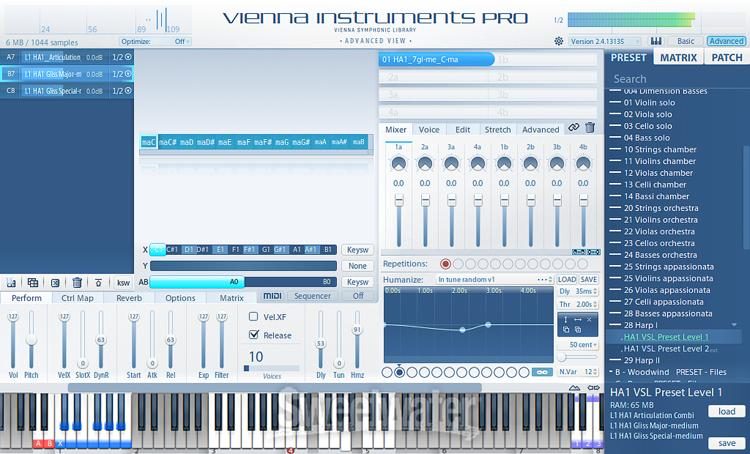Image resolution: width=750 pixels, height=454 pixels.
Task: Open the settings gear icon near Version
Action: coord(559,41)
